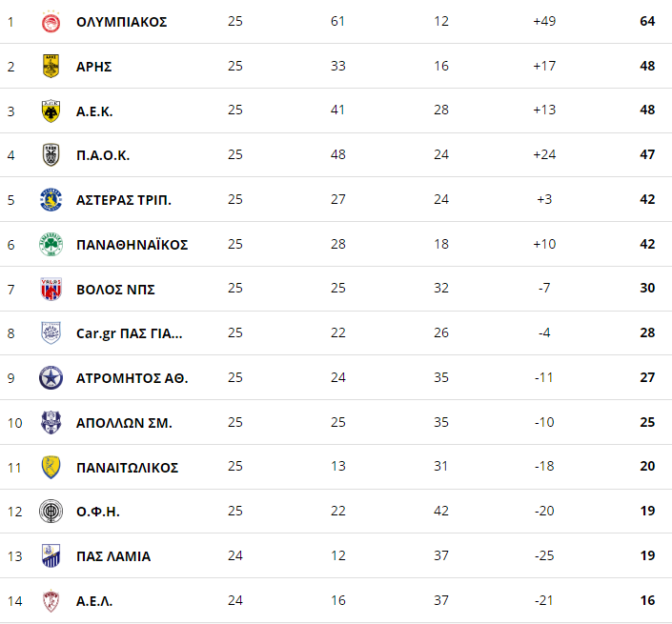Select the PAS Lamia striped crest
Viewport: 672px width, 624px height.
(x=51, y=555)
